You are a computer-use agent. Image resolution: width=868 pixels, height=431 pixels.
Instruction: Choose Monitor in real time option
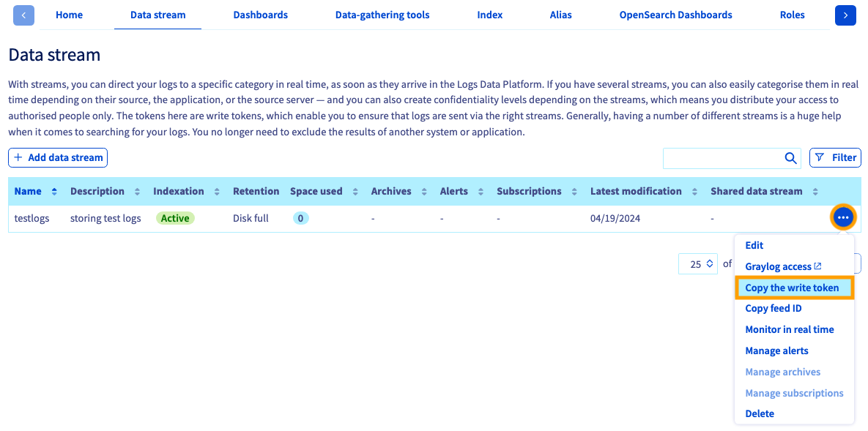(x=790, y=330)
